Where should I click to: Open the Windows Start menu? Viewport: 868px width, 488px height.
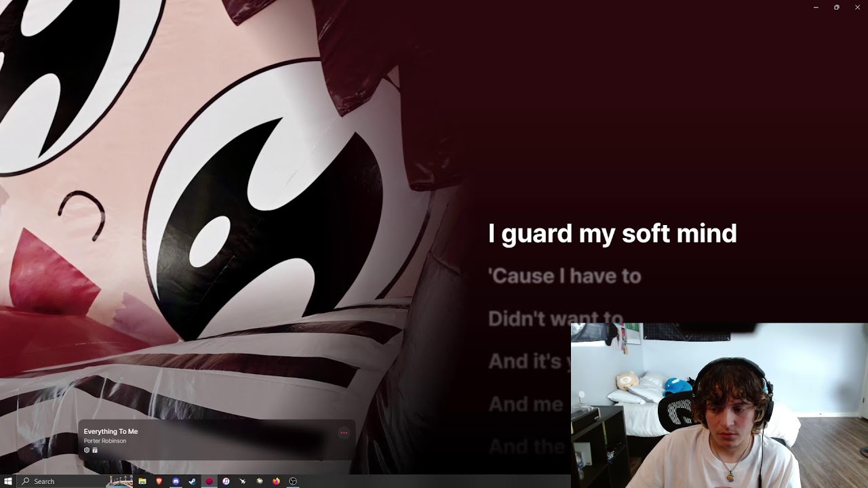click(x=8, y=481)
